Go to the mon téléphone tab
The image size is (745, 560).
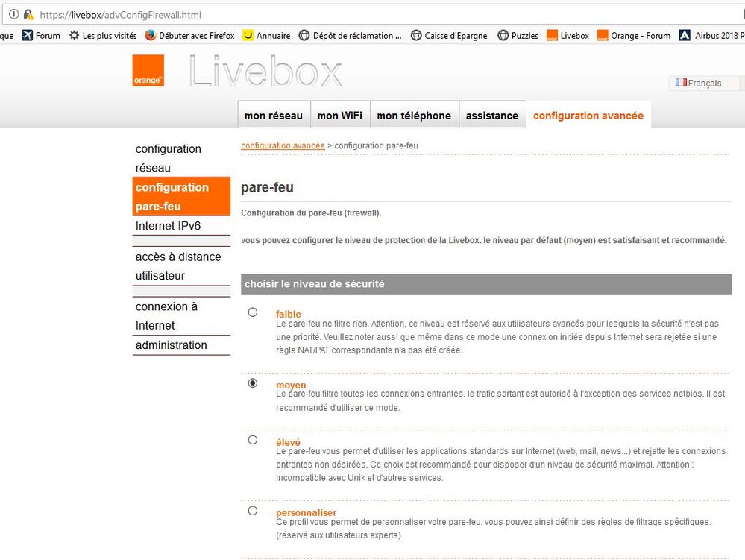coord(414,115)
